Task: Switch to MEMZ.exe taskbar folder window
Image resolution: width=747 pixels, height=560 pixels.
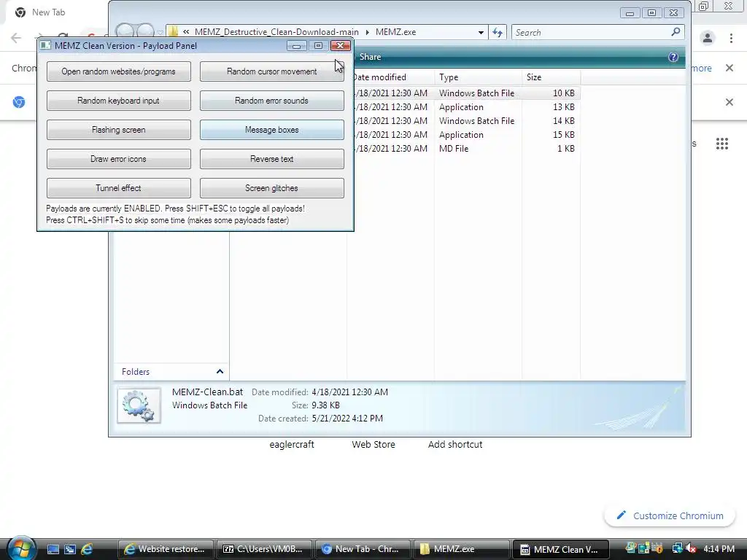Action: click(x=461, y=549)
